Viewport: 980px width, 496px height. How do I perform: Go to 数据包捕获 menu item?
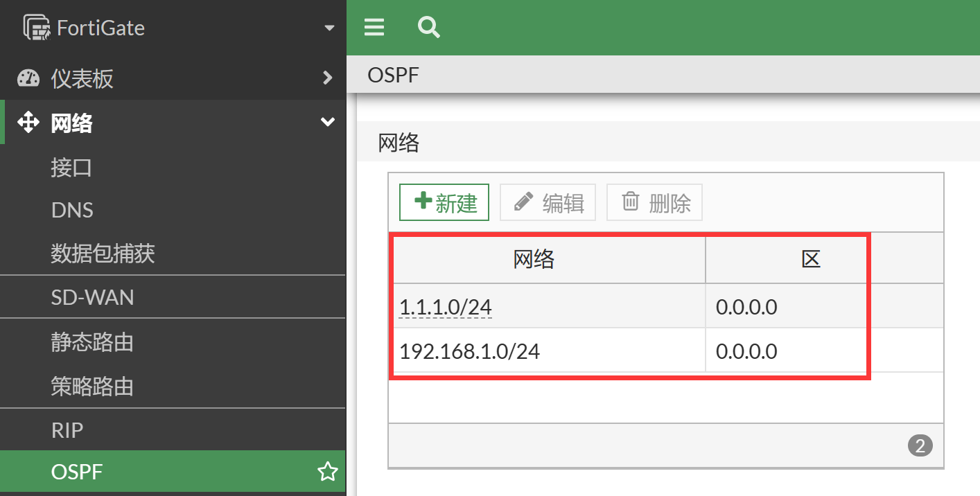click(x=103, y=254)
